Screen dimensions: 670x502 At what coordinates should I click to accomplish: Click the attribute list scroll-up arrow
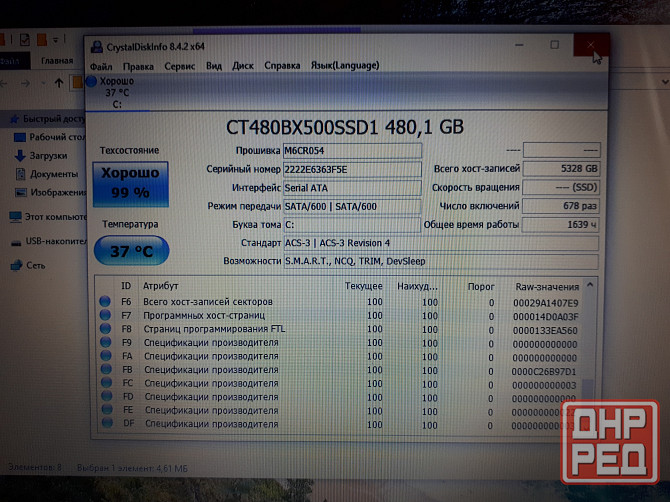coord(590,285)
